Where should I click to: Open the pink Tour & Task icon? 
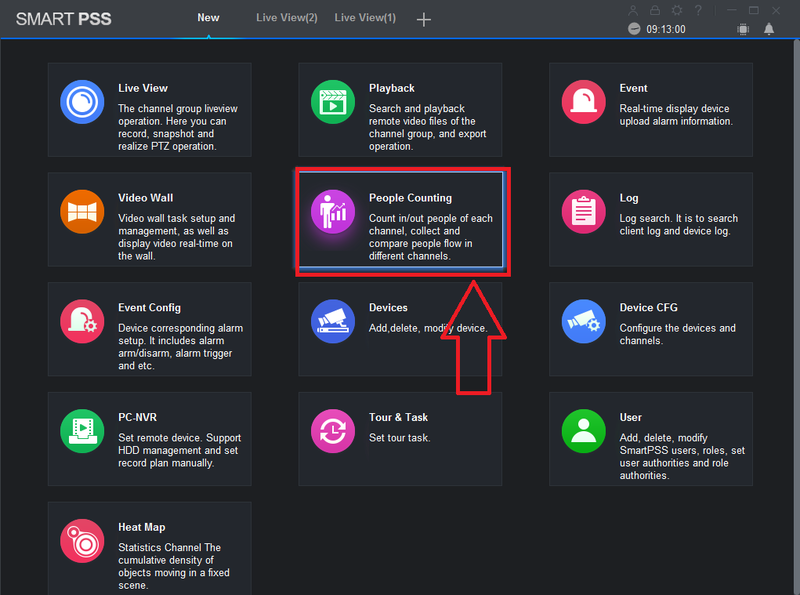point(333,431)
